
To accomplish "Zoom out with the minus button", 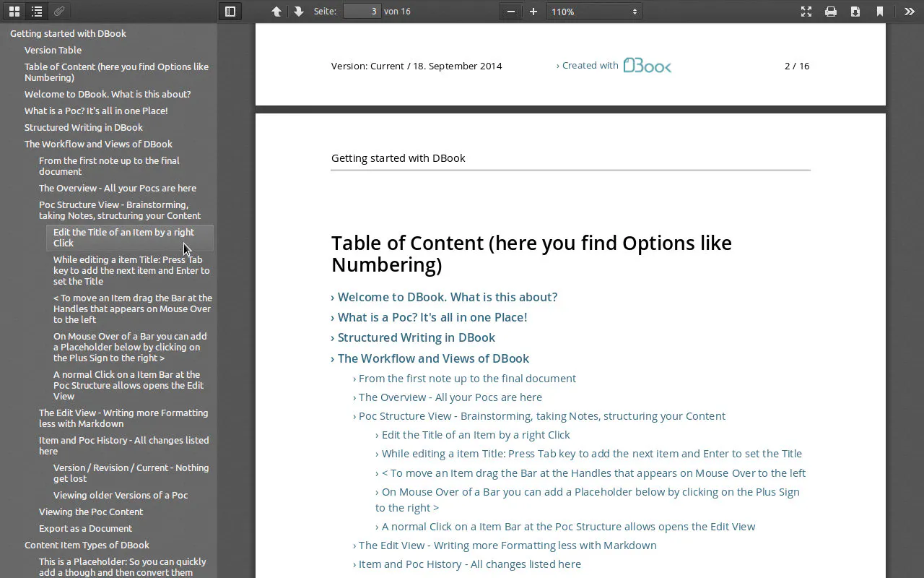I will tap(511, 12).
